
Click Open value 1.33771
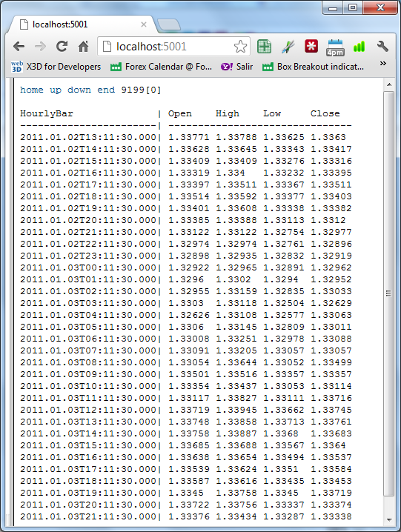[189, 137]
